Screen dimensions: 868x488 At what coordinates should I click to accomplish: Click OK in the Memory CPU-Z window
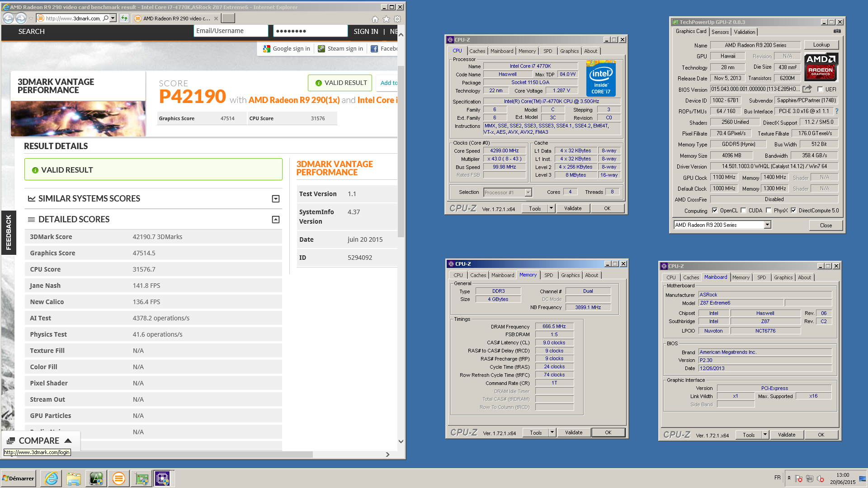pyautogui.click(x=608, y=432)
